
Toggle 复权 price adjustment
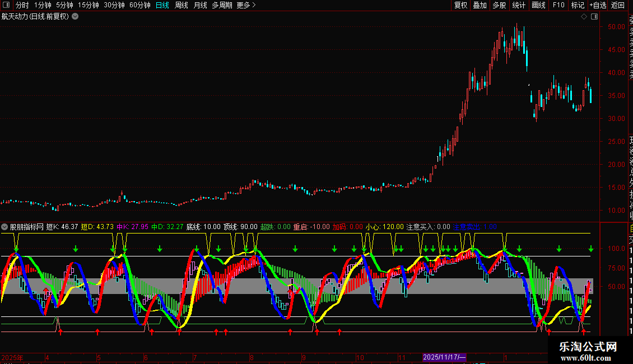click(x=460, y=5)
